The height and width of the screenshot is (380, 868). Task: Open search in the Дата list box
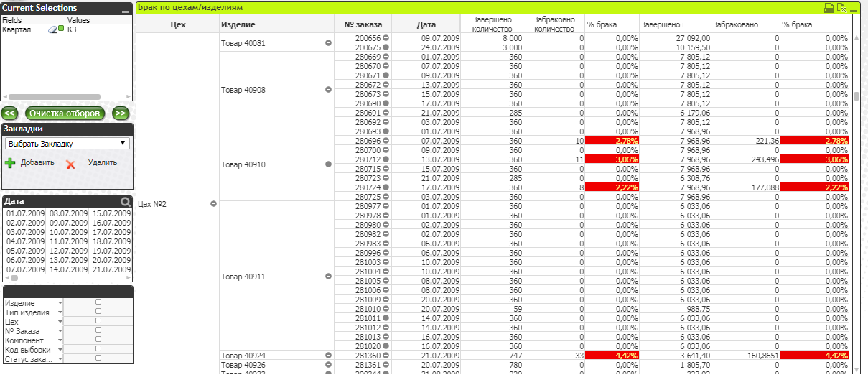(126, 202)
